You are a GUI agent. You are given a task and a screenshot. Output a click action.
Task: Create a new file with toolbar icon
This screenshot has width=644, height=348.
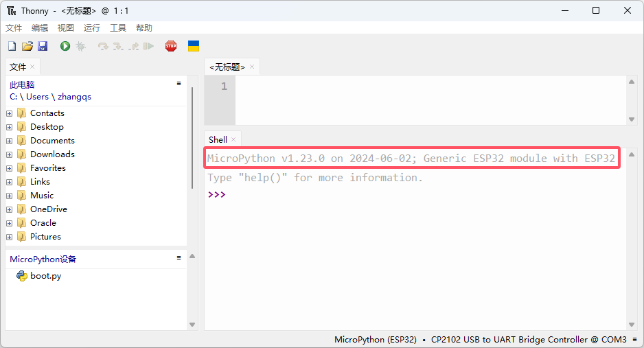(x=12, y=46)
